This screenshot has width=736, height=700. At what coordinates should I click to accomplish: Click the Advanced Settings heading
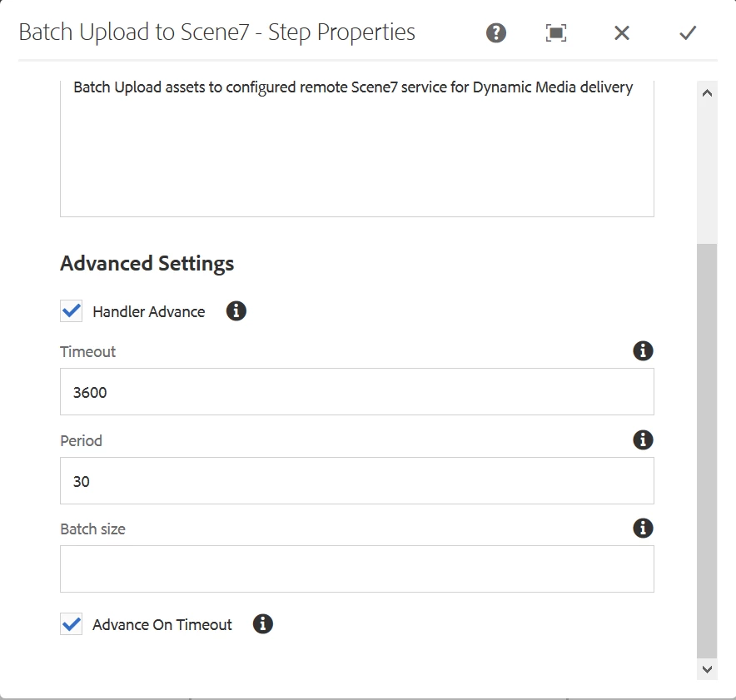pos(147,264)
